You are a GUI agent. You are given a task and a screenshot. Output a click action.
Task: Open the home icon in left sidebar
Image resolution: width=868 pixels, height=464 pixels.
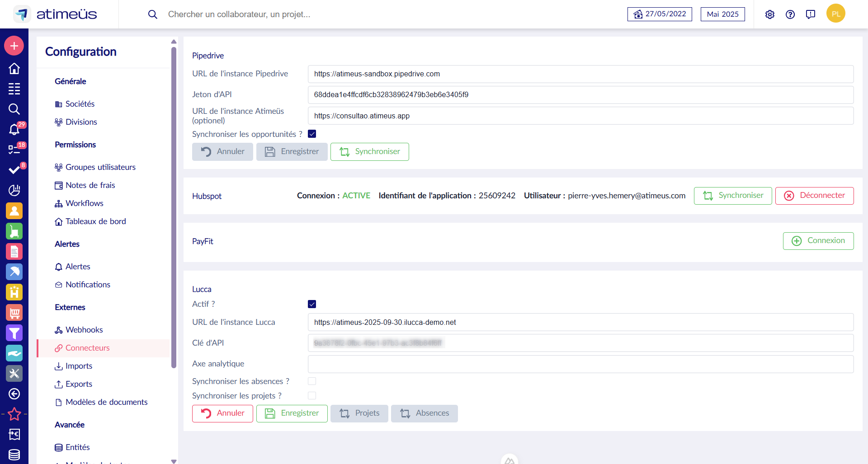14,68
